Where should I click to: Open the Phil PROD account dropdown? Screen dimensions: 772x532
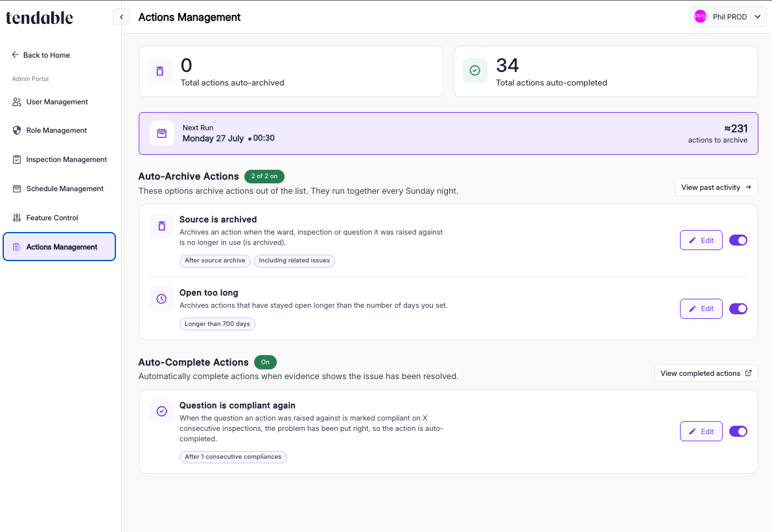click(728, 17)
